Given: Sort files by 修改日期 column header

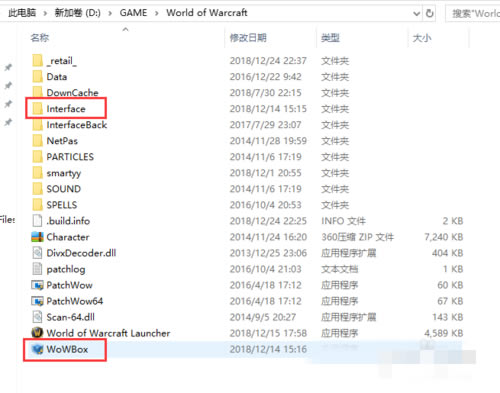Looking at the screenshot, I should point(248,38).
